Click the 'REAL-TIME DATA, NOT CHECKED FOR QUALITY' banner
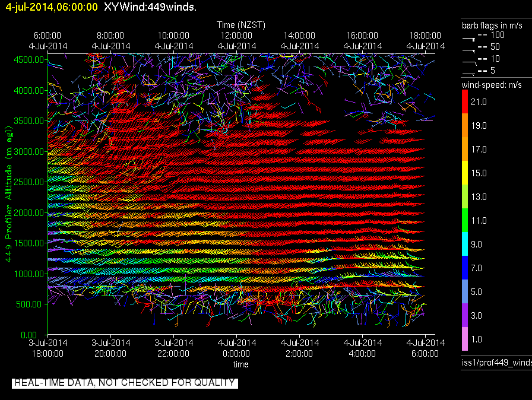532x400 pixels. (x=125, y=383)
